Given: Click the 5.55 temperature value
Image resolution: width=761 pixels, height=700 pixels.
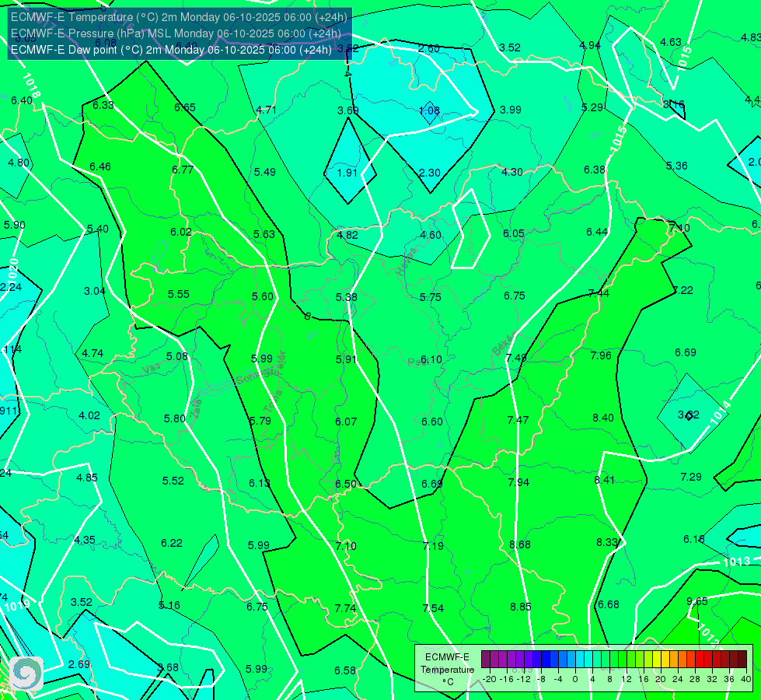Looking at the screenshot, I should click(179, 294).
